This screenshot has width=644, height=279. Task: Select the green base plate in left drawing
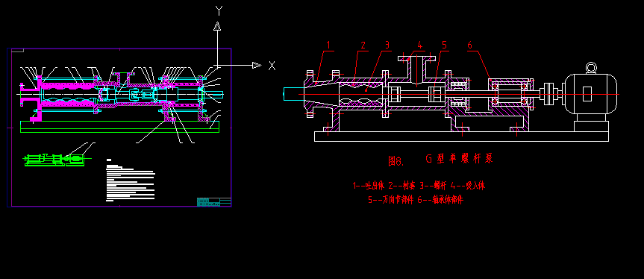pos(119,127)
